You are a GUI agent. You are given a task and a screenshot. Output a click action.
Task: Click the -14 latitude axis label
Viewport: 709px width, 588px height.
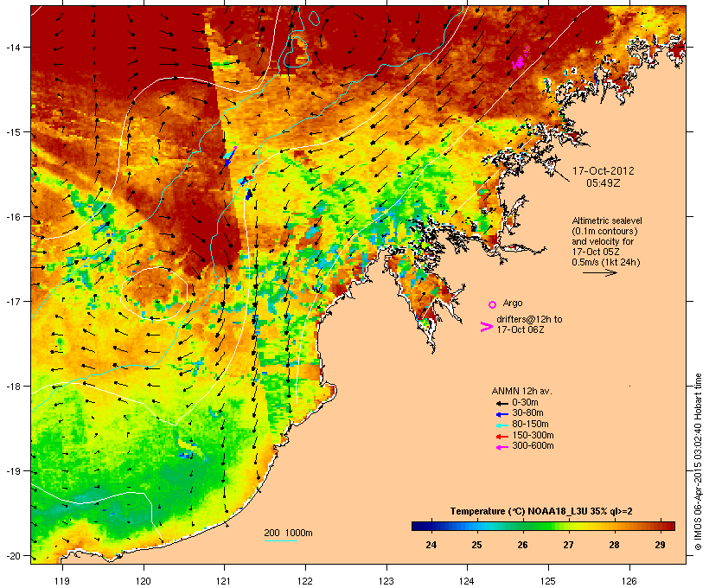12,47
